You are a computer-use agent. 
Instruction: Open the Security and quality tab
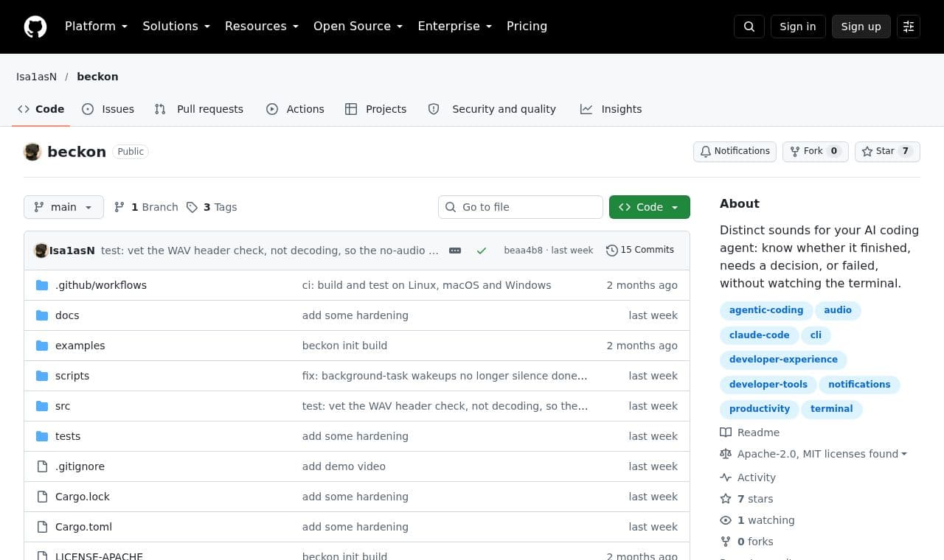[x=492, y=109]
